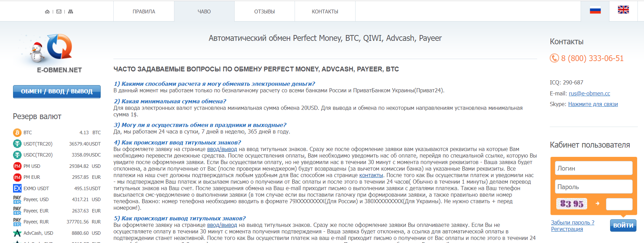Open the Skype Нажмите для связи link

[x=593, y=104]
